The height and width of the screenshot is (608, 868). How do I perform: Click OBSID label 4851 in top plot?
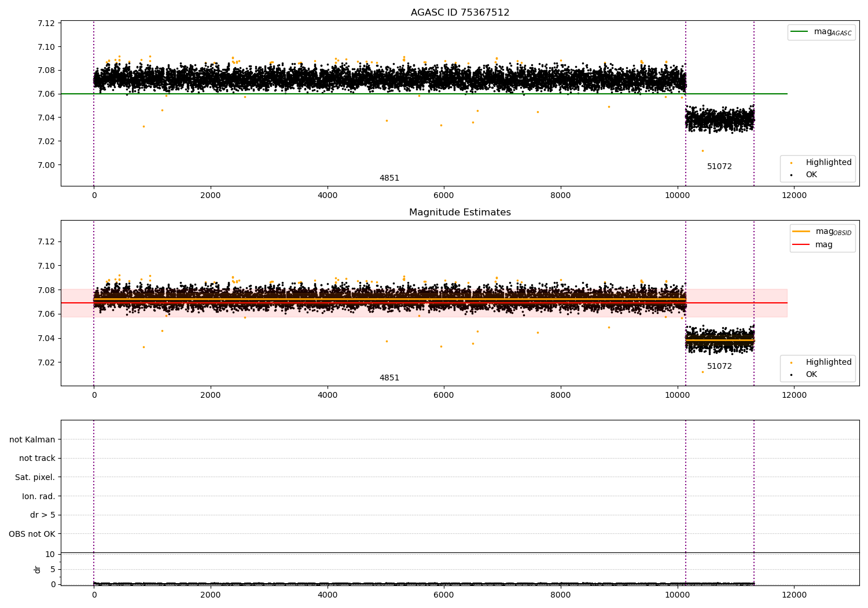389,178
